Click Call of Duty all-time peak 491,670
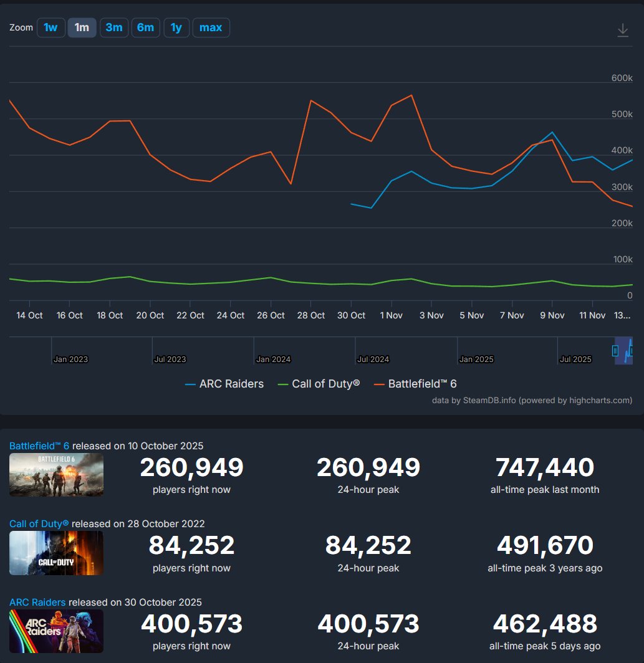 pyautogui.click(x=545, y=545)
